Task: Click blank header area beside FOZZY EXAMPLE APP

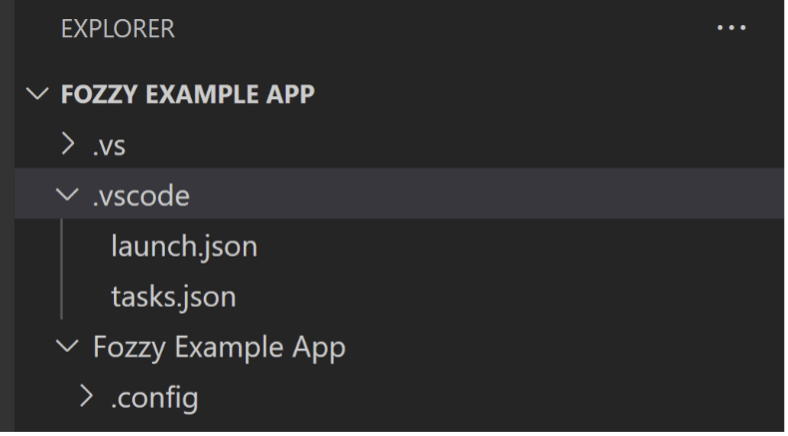Action: click(x=548, y=94)
